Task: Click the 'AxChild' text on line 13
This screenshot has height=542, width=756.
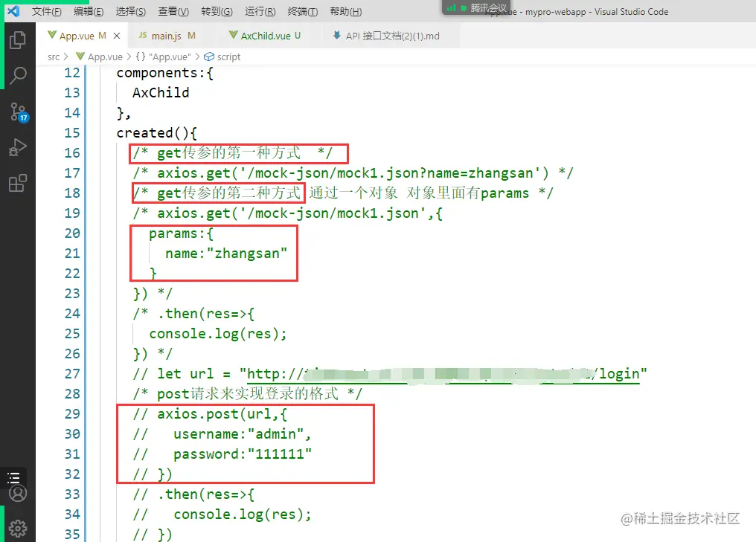Action: 161,92
